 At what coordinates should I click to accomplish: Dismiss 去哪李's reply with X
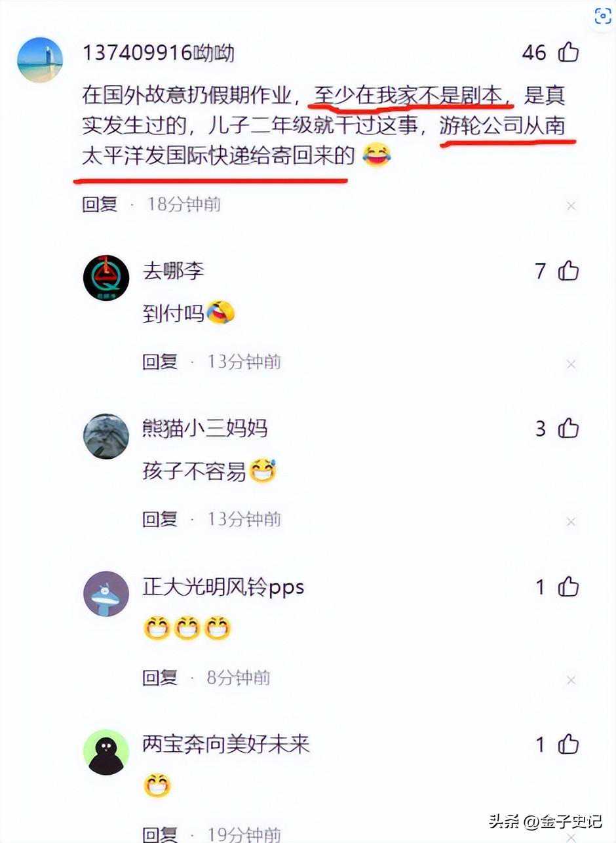click(571, 364)
